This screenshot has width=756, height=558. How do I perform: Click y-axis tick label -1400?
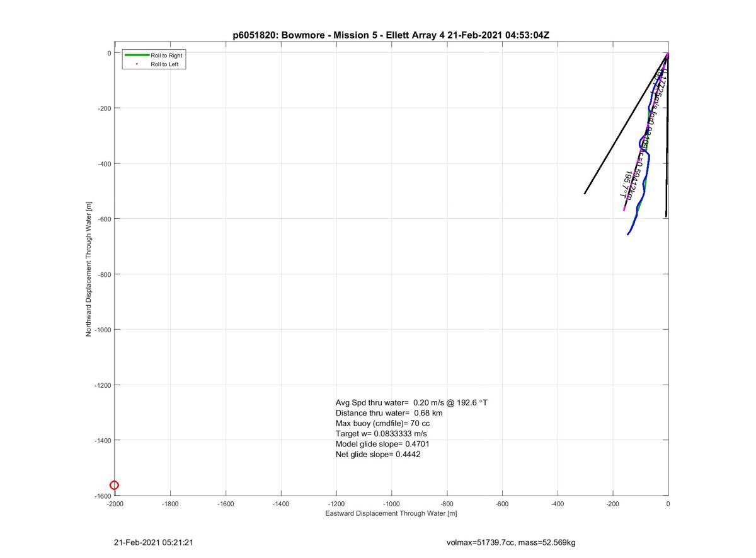pos(102,440)
